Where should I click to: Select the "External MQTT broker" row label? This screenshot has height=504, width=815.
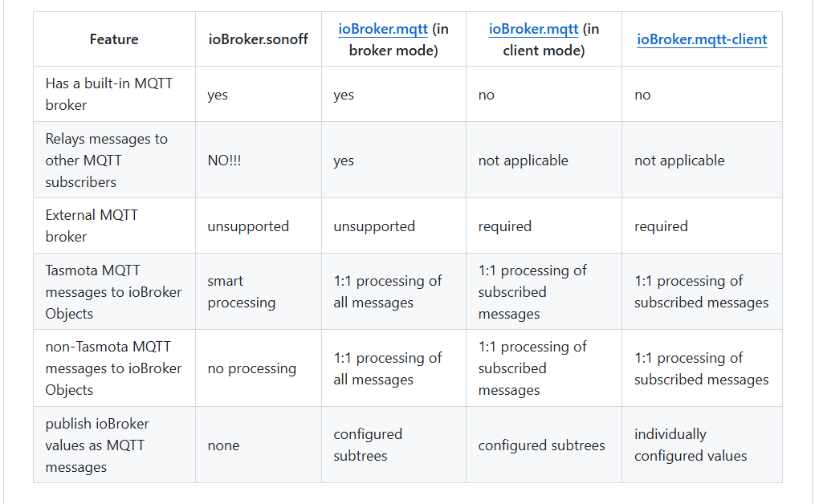coord(92,226)
